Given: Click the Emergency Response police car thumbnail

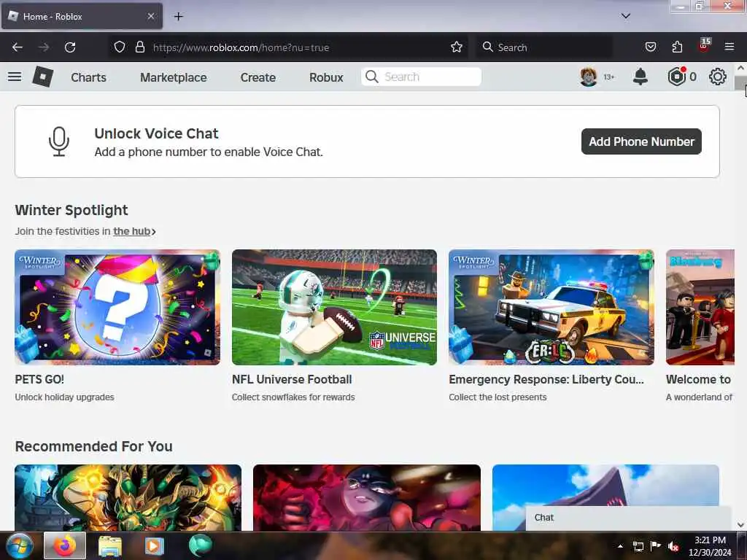Looking at the screenshot, I should 551,307.
